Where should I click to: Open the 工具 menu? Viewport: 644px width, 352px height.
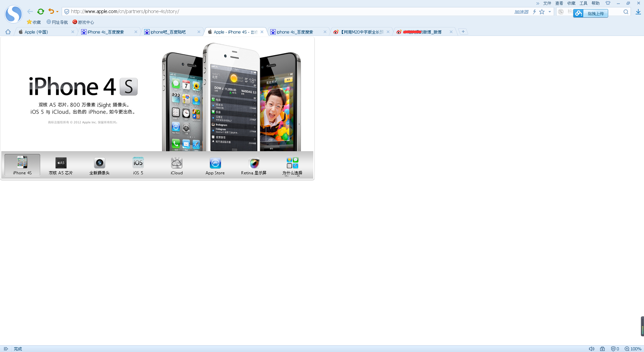pos(583,3)
